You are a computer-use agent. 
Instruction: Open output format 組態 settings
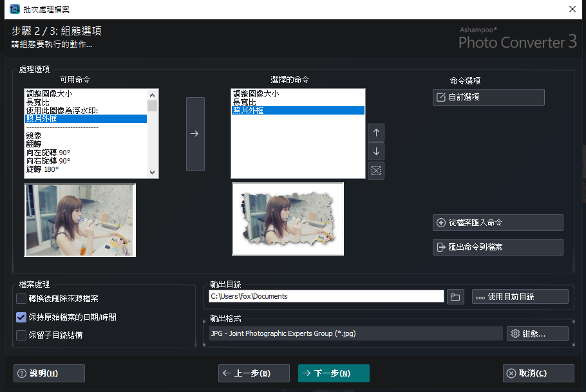point(537,333)
